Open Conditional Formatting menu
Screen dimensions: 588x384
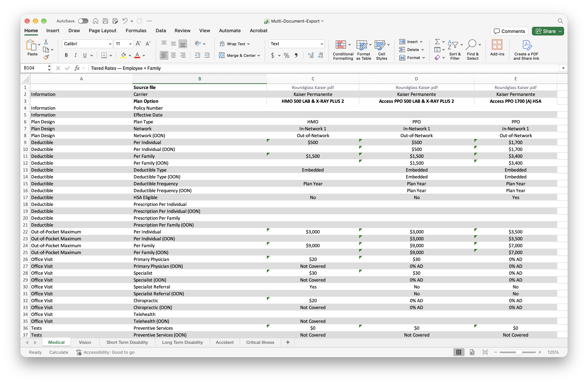pos(343,50)
